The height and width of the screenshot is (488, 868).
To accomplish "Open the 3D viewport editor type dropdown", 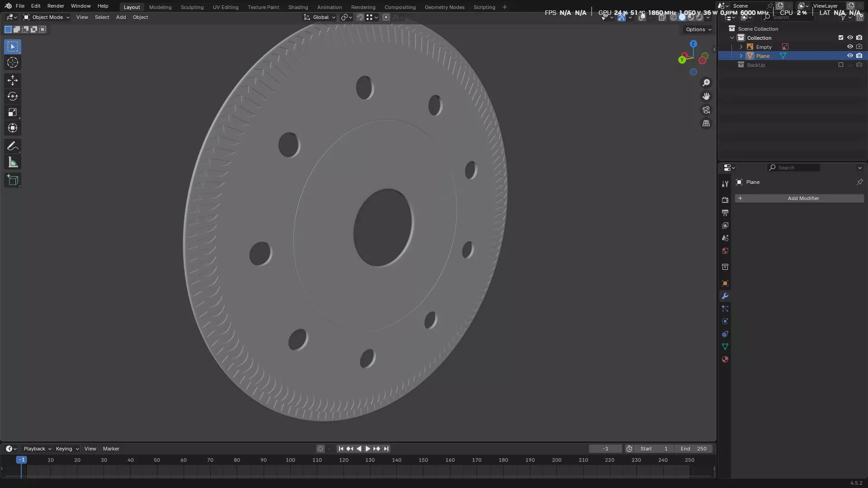I will click(x=11, y=17).
